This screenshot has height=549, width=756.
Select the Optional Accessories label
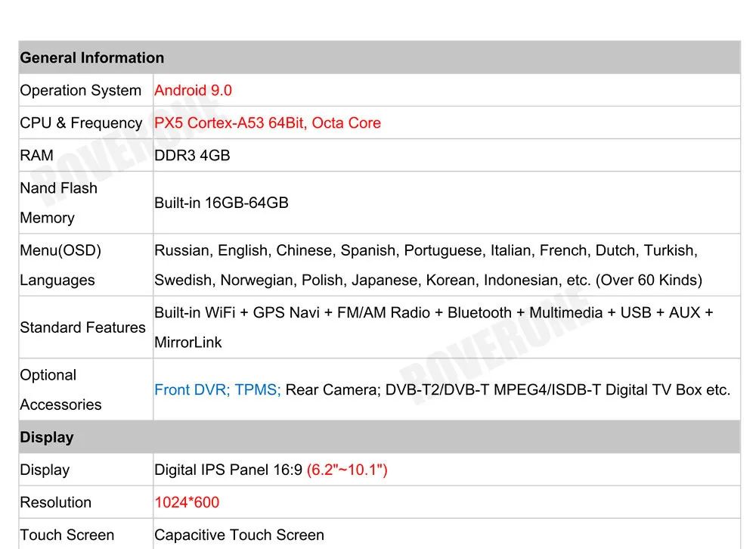60,389
